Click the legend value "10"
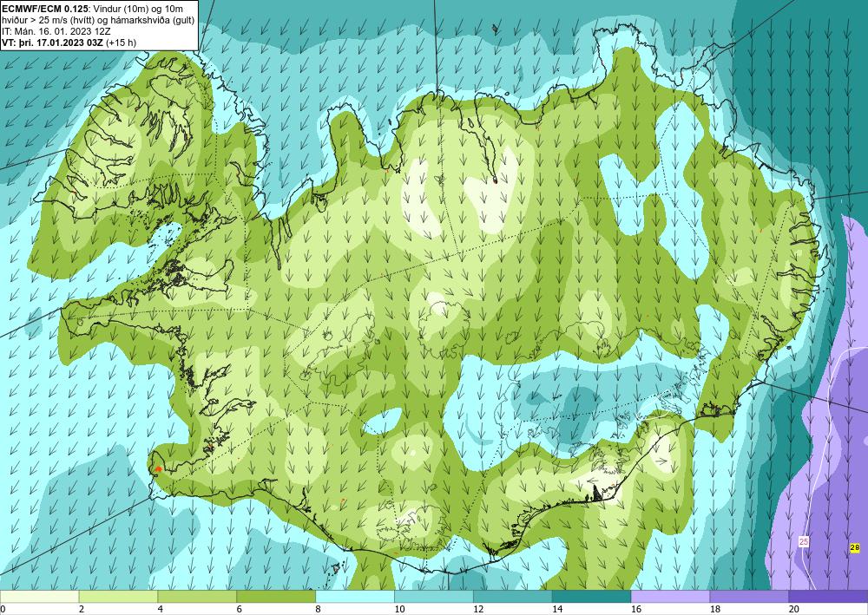The image size is (868, 615). (399, 610)
